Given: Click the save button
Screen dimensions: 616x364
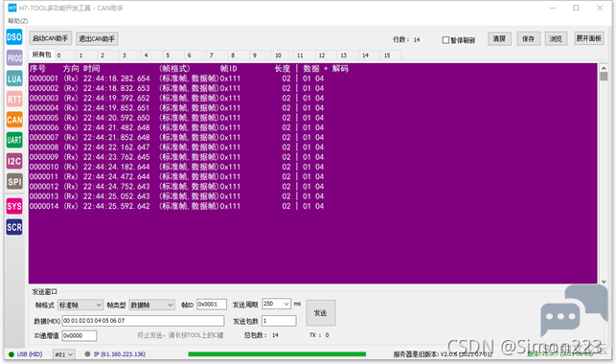Looking at the screenshot, I should pos(528,38).
